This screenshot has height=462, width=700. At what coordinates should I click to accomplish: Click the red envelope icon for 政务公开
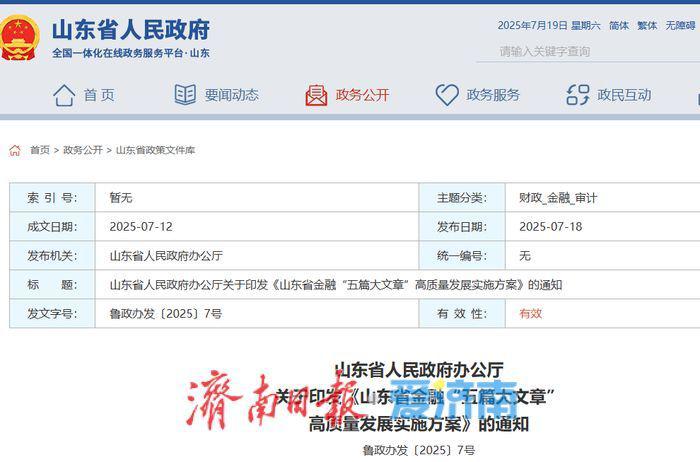coord(316,95)
